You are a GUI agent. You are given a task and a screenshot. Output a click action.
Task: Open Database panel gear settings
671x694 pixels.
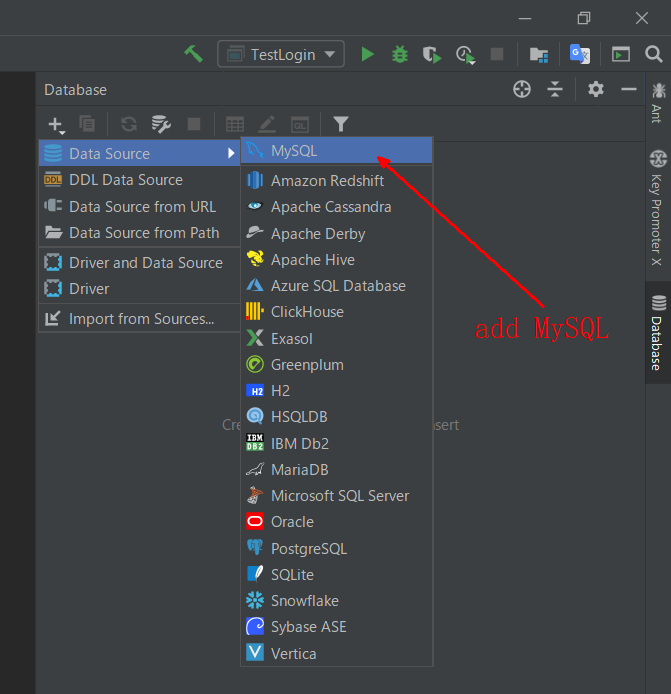pos(596,89)
